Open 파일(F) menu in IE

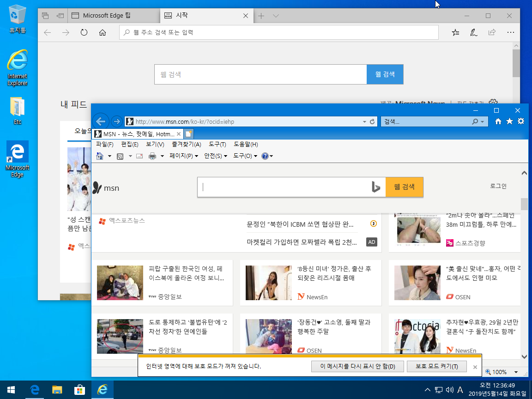click(104, 144)
